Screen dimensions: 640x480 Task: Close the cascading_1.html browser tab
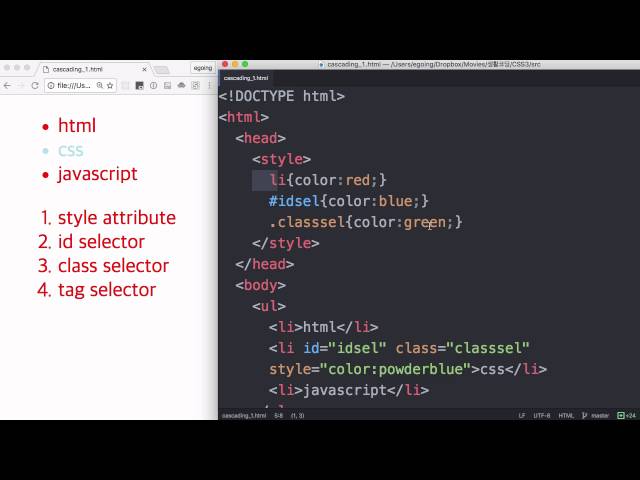(x=144, y=69)
